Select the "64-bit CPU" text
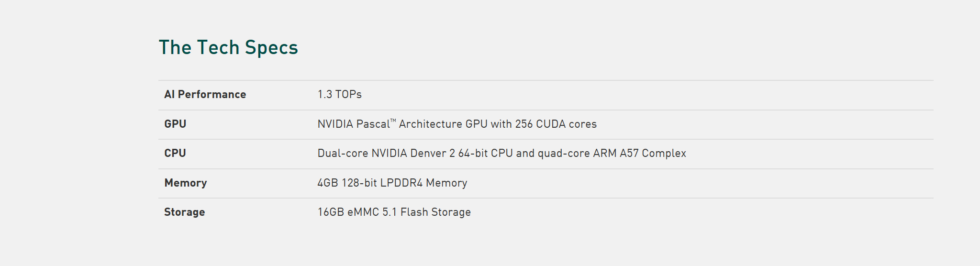Image resolution: width=980 pixels, height=266 pixels. point(485,154)
